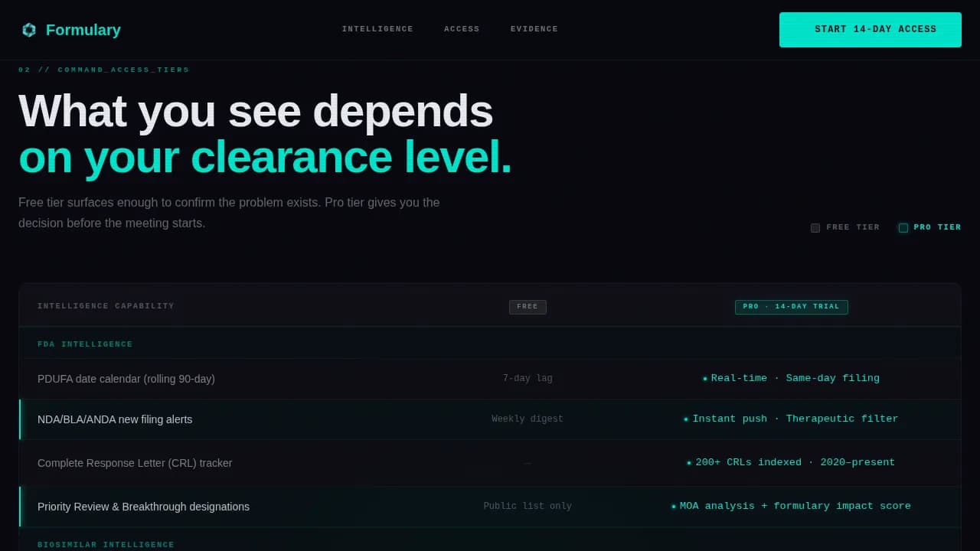Click the INTELLIGENCE CAPABILITY column header
Image resolution: width=980 pixels, height=551 pixels.
(106, 306)
